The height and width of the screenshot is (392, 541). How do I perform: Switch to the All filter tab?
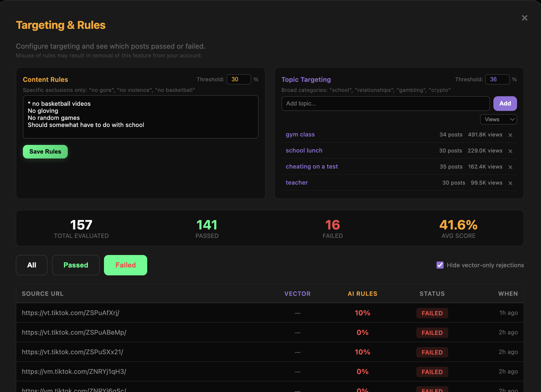[32, 265]
